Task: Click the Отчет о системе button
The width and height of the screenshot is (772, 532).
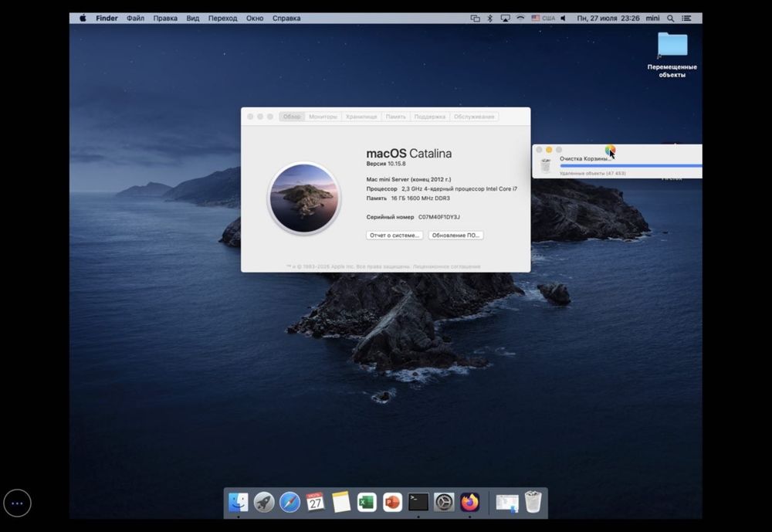Action: click(394, 236)
